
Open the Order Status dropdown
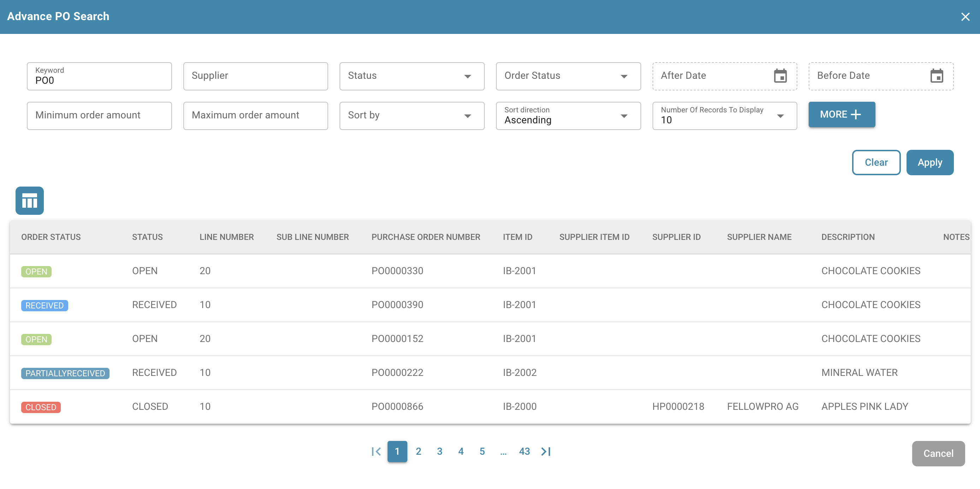coord(568,76)
